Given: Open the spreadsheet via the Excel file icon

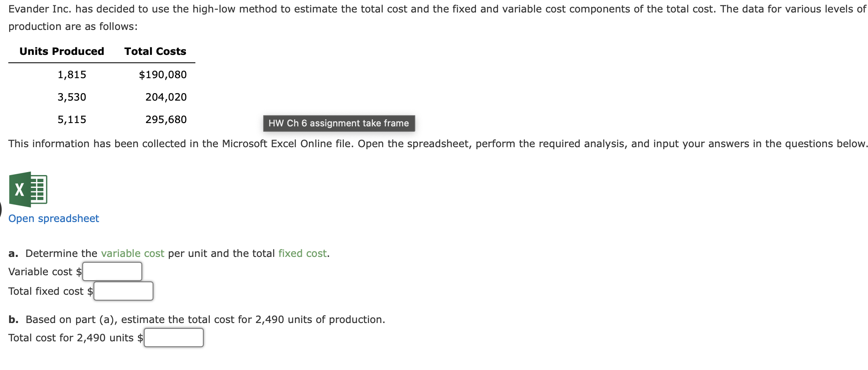Looking at the screenshot, I should point(28,190).
